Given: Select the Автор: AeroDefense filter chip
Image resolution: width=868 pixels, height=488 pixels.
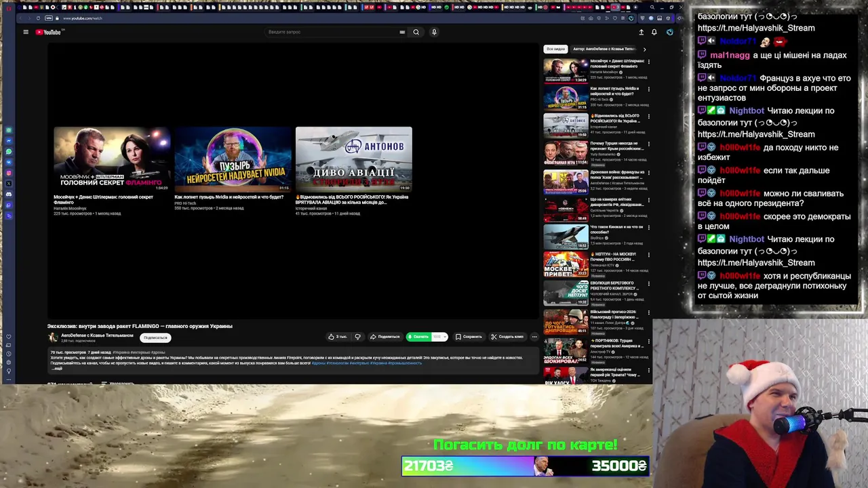Looking at the screenshot, I should pyautogui.click(x=604, y=49).
